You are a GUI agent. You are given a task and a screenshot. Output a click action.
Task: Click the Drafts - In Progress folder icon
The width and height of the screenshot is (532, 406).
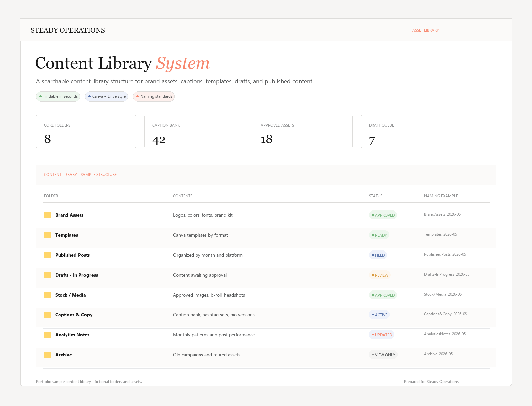coord(47,275)
